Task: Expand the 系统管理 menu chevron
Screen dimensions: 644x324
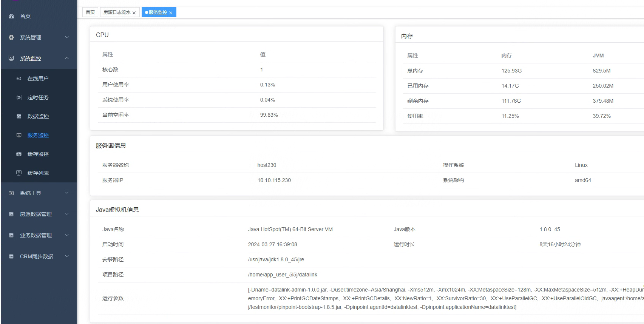Action: click(x=67, y=37)
